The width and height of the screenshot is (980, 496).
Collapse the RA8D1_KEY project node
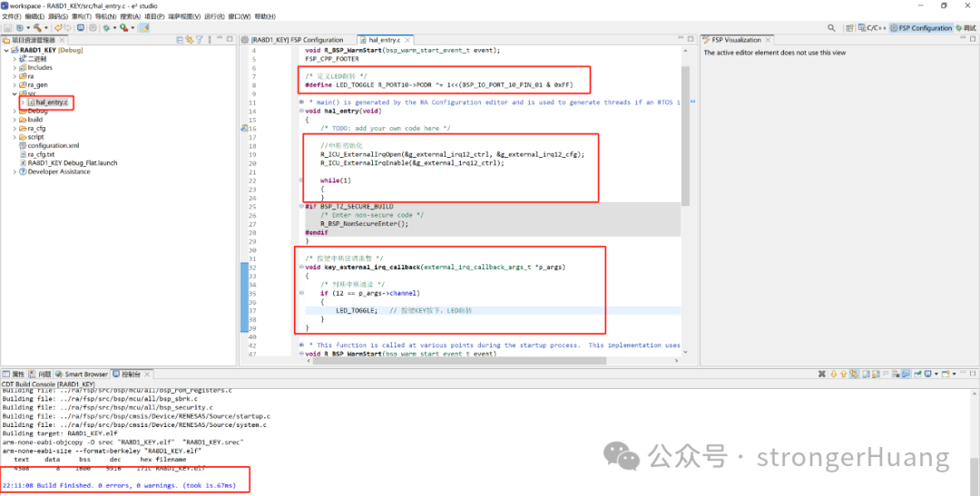6,50
